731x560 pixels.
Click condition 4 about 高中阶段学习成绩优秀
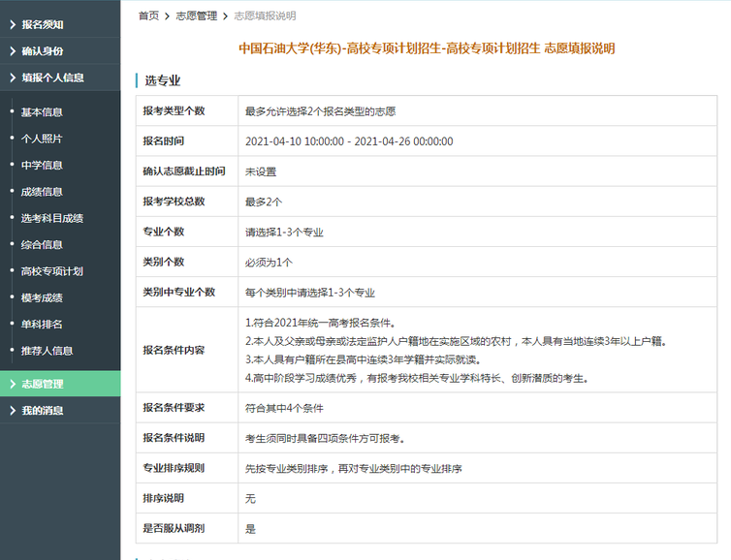(417, 378)
